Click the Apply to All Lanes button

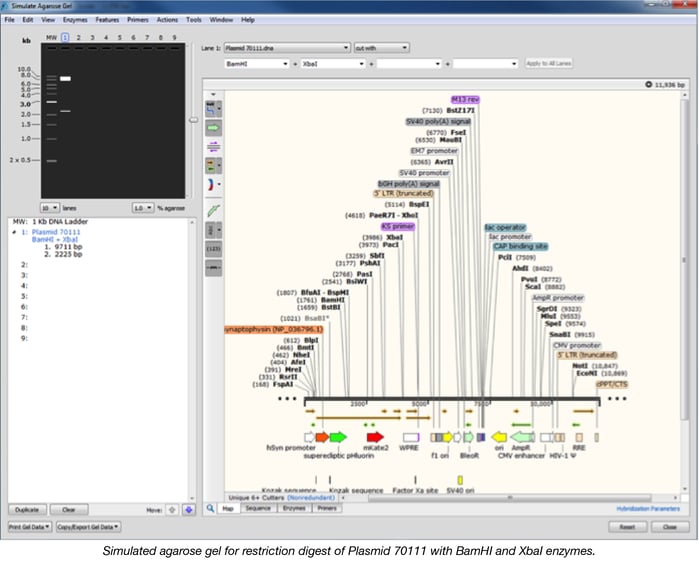548,64
